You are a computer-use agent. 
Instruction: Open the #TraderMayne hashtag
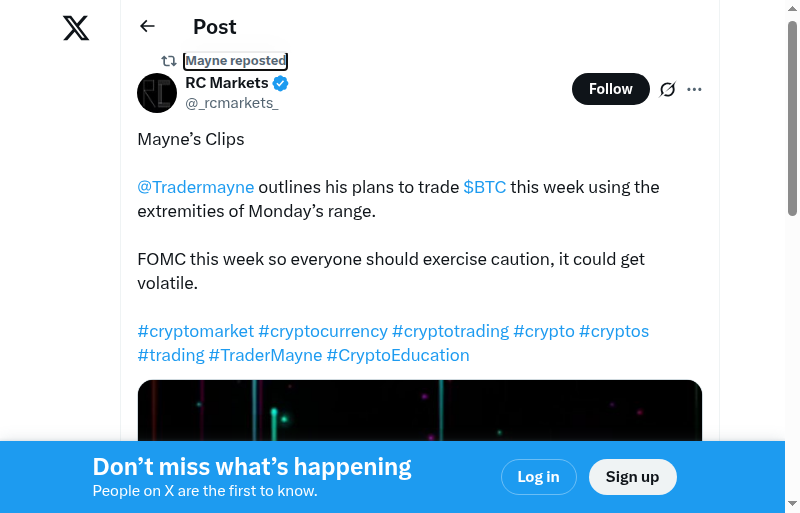(x=265, y=355)
